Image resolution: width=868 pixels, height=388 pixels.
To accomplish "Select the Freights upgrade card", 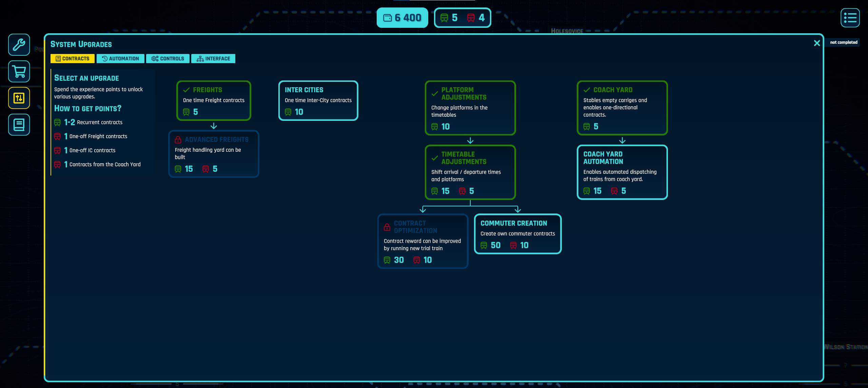I will coord(214,100).
